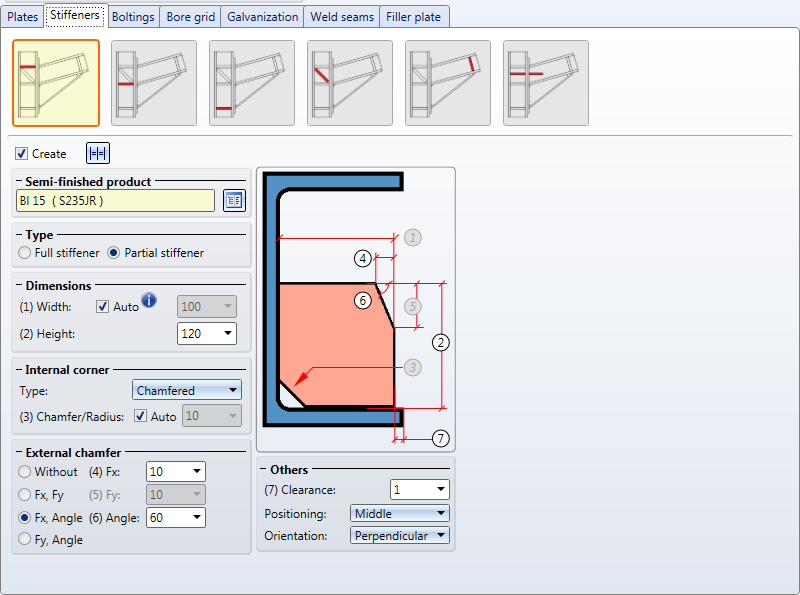This screenshot has width=800, height=595.
Task: Click the Semi-finished product section heading
Action: [x=88, y=182]
